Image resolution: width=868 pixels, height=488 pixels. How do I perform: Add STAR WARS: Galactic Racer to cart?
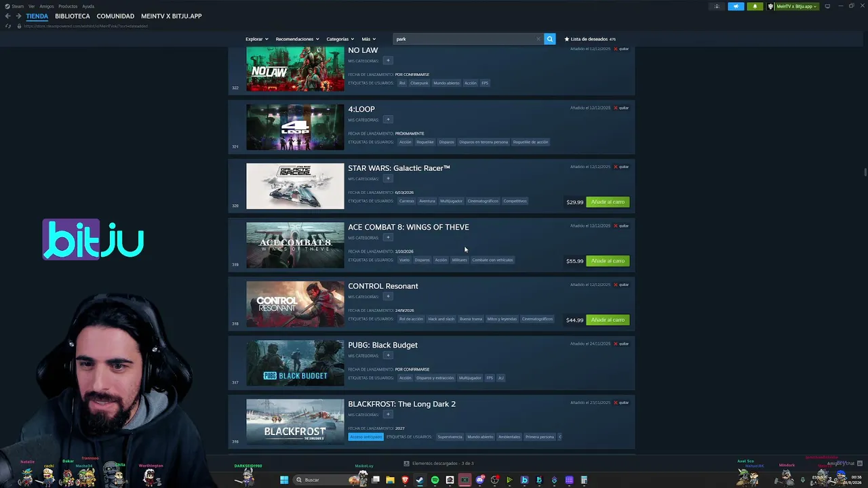[608, 202]
